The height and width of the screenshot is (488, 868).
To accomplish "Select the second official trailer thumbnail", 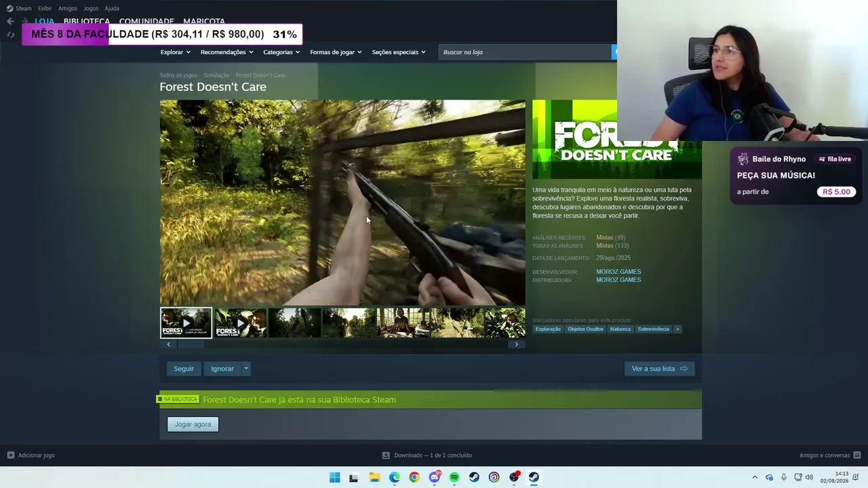I will [241, 323].
